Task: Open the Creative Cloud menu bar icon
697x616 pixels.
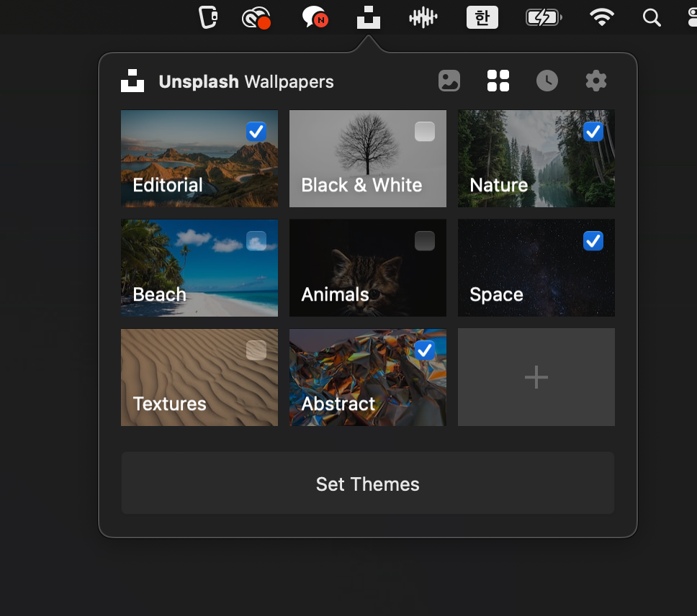Action: click(x=256, y=18)
